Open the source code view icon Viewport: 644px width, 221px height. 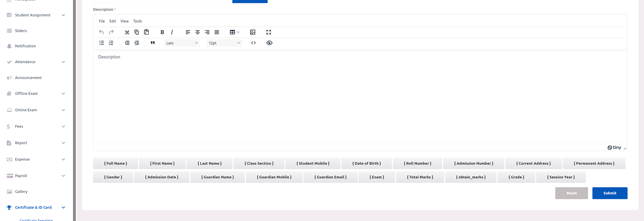tap(253, 43)
